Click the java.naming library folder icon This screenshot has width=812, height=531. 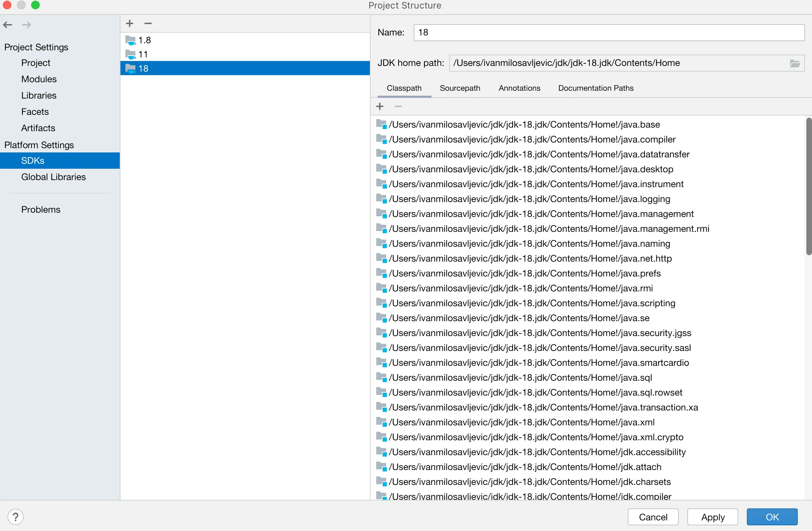(x=382, y=244)
